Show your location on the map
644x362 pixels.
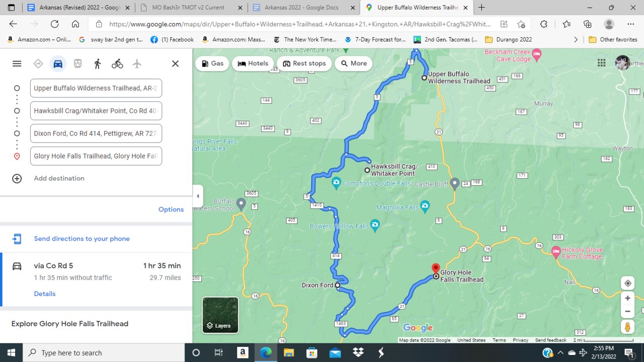point(627,283)
